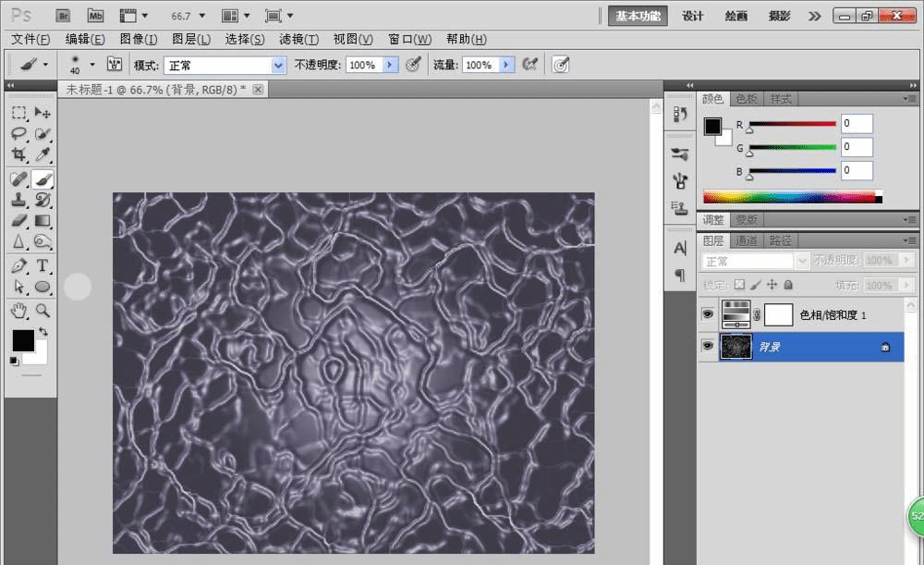Pick the Clone Stamp tool

pyautogui.click(x=18, y=200)
